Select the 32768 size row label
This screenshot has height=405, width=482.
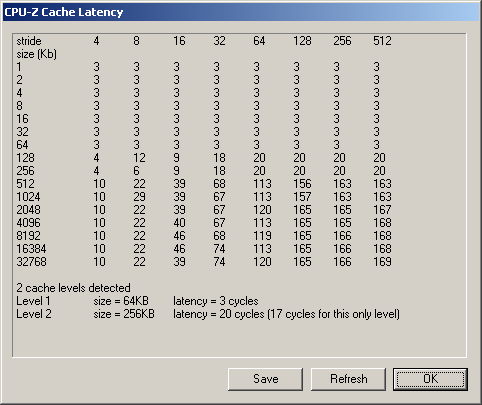pyautogui.click(x=32, y=262)
